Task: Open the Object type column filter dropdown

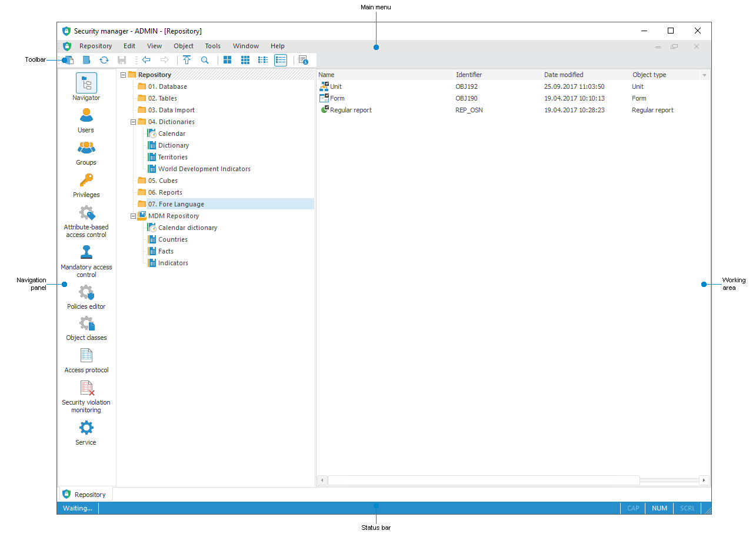Action: [704, 75]
